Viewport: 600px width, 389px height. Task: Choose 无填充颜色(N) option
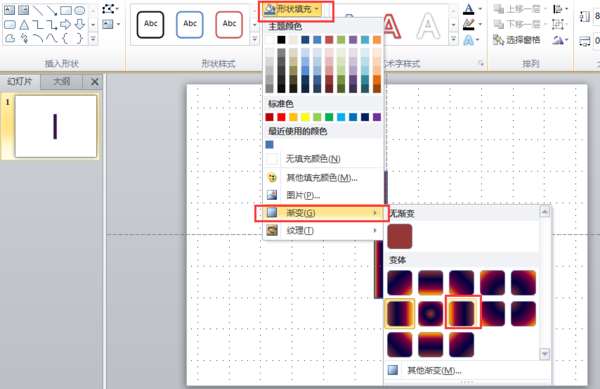[x=313, y=158]
